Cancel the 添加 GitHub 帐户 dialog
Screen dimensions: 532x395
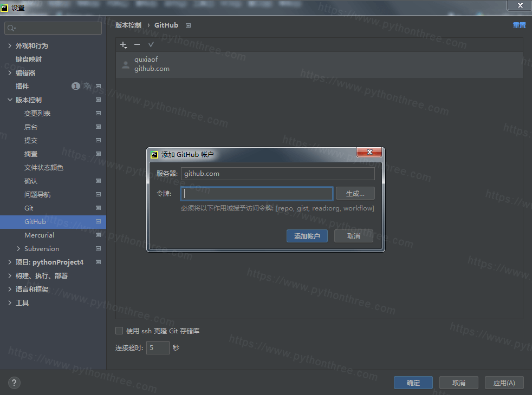coord(354,236)
